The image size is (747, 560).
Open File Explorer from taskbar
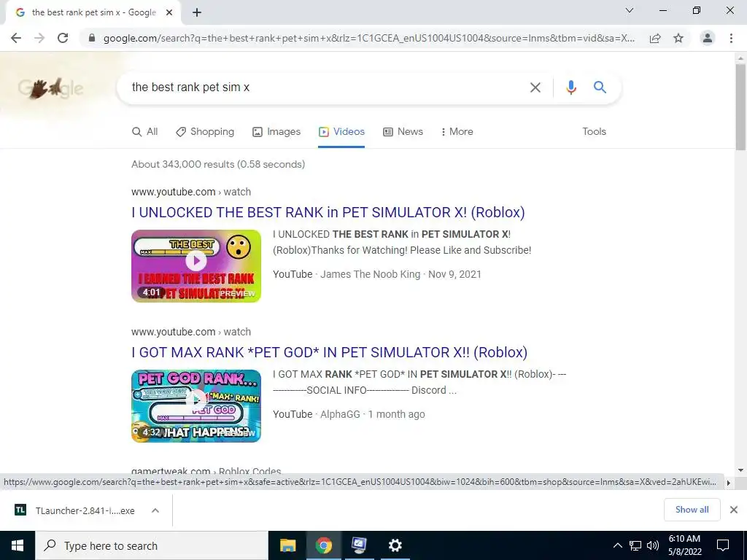pos(287,545)
